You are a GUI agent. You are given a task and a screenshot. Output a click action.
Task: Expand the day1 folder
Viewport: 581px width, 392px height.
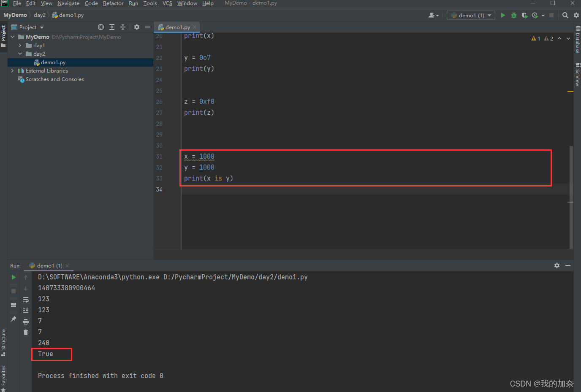point(20,45)
